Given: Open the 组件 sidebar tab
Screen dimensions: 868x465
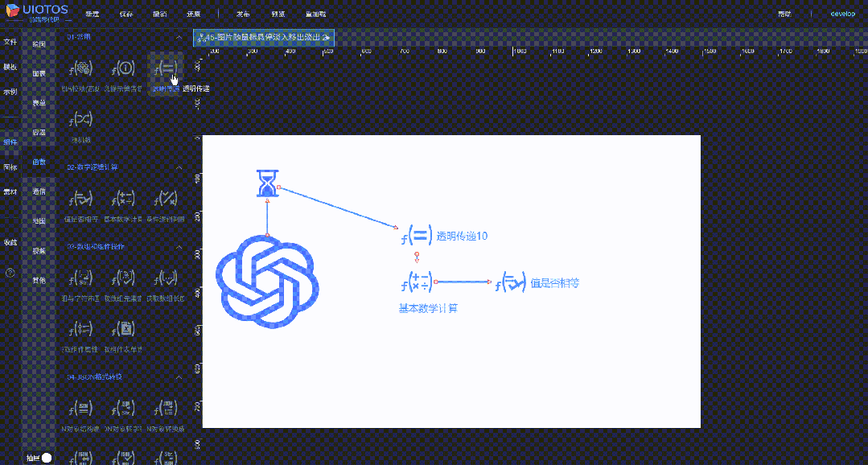Looking at the screenshot, I should click(x=10, y=142).
